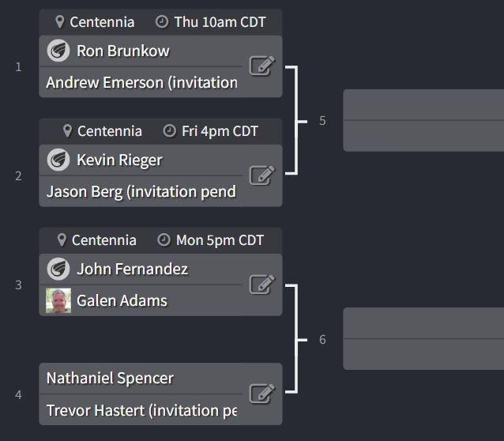The image size is (504, 441).
Task: Open Galen Adams' profile photo
Action: pos(58,300)
